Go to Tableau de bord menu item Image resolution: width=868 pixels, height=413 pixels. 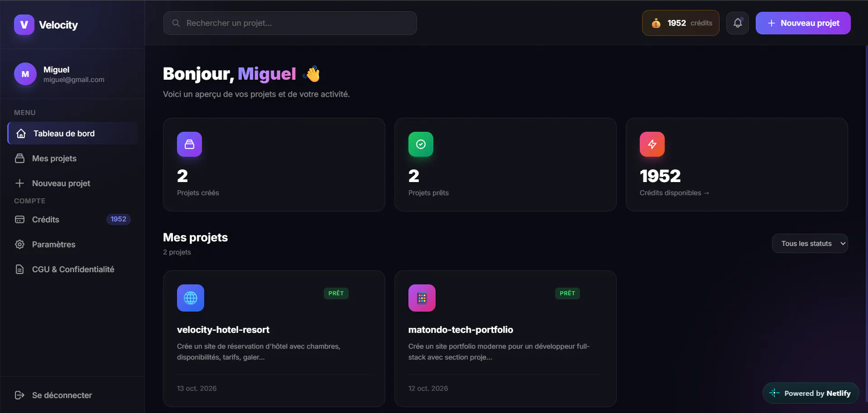72,133
